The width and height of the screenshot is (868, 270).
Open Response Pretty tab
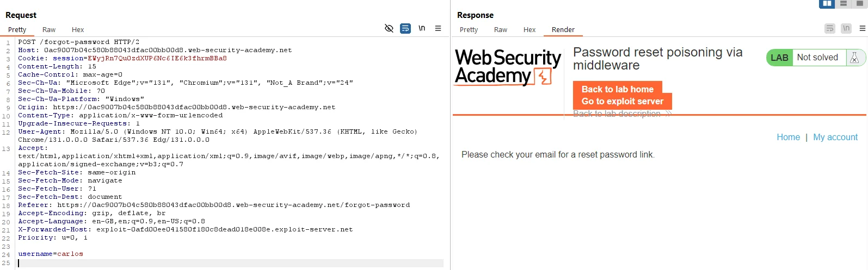tap(469, 30)
